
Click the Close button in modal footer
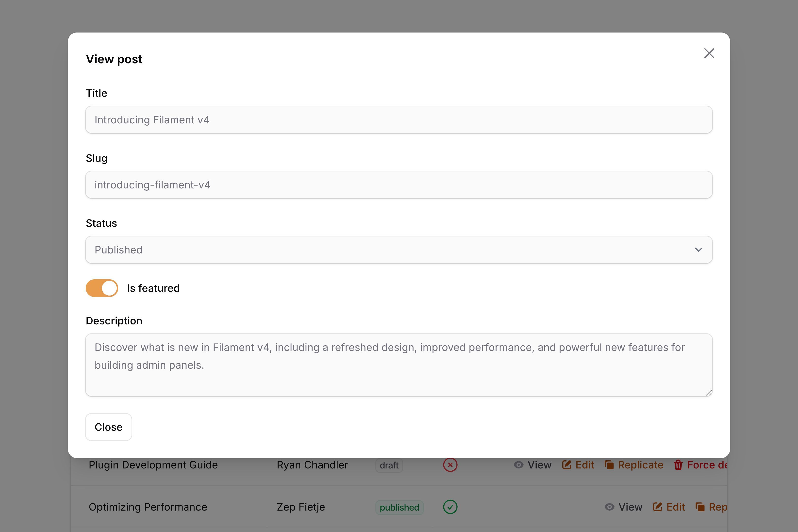109,427
